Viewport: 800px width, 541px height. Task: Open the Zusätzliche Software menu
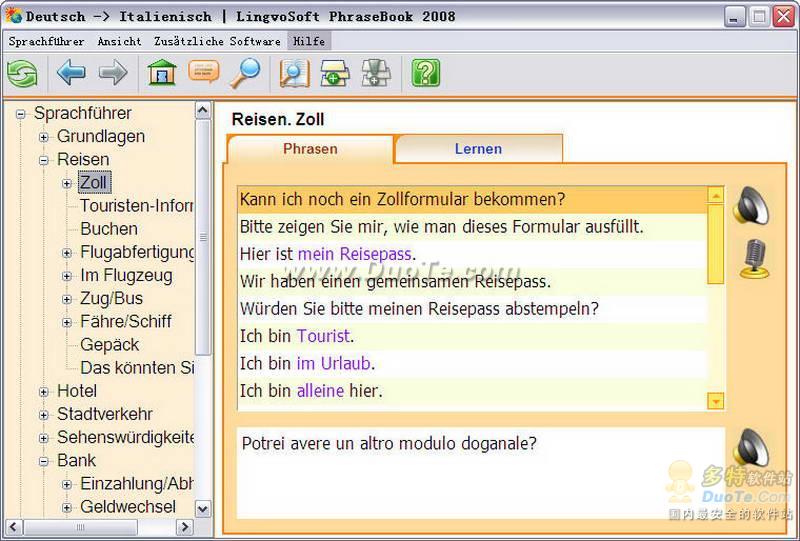[x=217, y=41]
